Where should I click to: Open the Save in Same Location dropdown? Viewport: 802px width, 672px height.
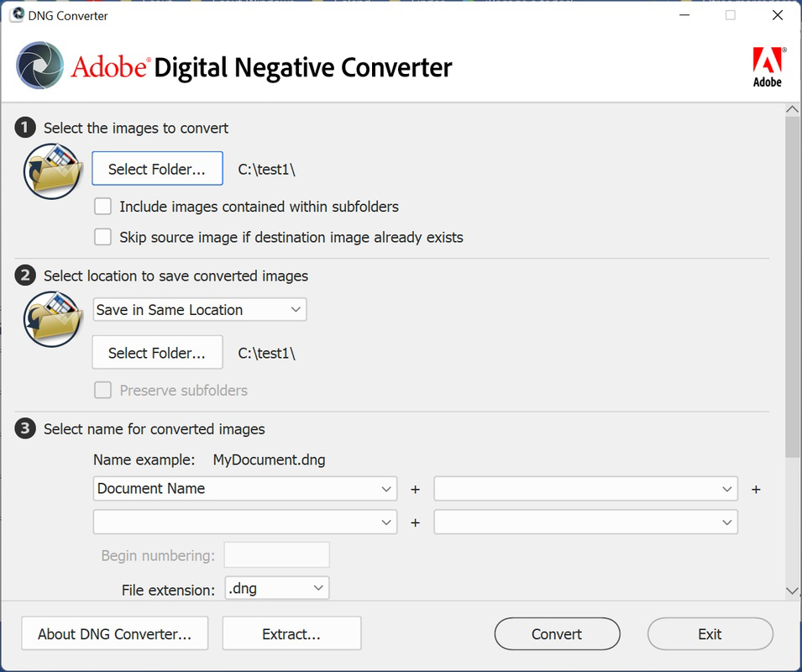click(x=200, y=310)
